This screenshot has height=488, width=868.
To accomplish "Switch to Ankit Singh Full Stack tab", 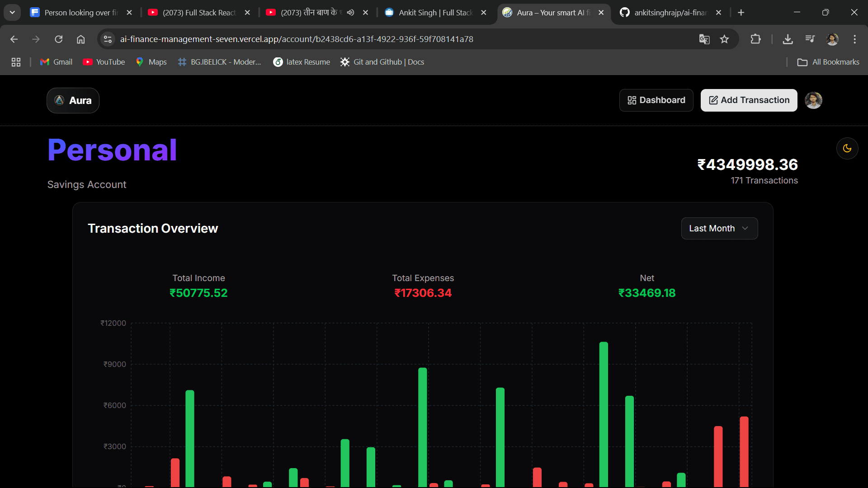I will click(429, 13).
